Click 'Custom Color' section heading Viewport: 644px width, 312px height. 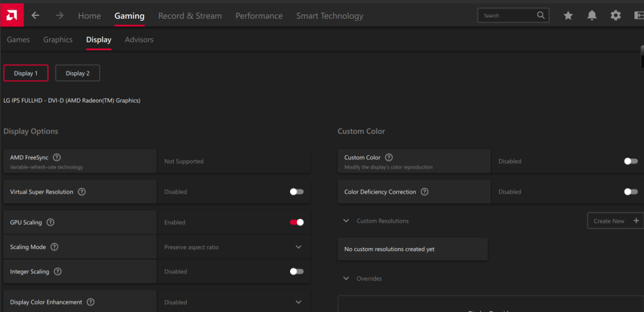click(x=361, y=131)
